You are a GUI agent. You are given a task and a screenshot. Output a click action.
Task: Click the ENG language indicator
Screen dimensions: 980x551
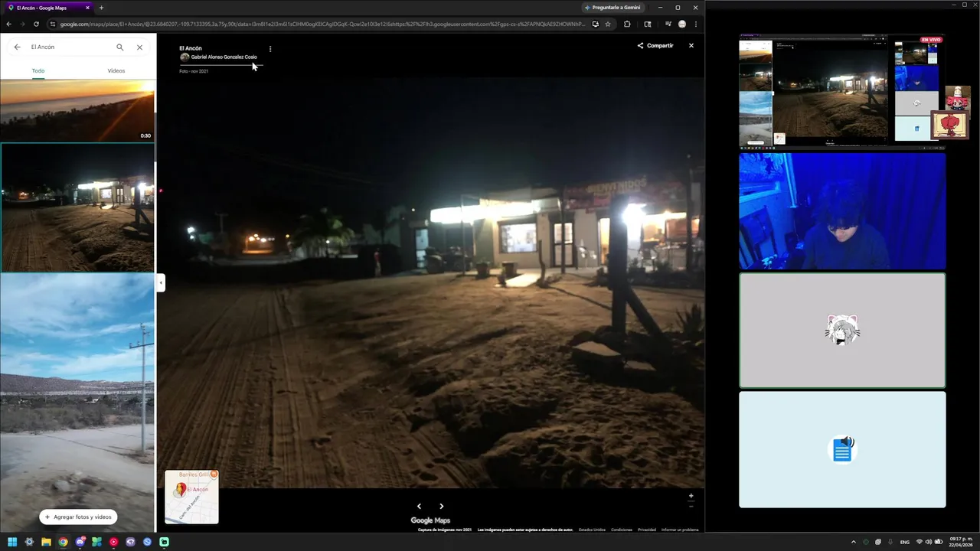point(905,542)
